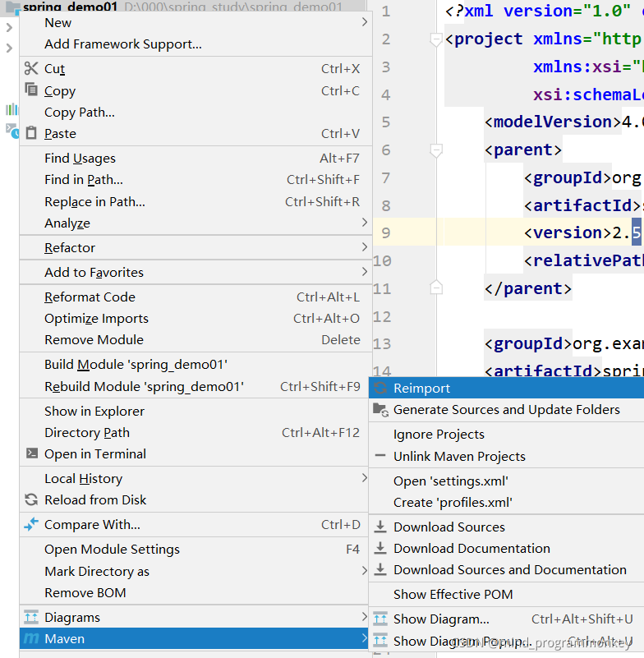Select Show Effective POM
644x658 pixels.
506,594
